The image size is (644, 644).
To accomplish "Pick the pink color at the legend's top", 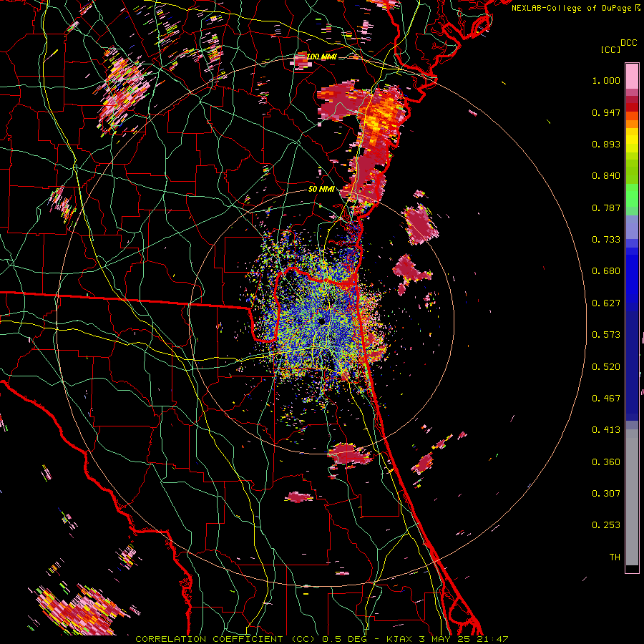I will [x=632, y=76].
